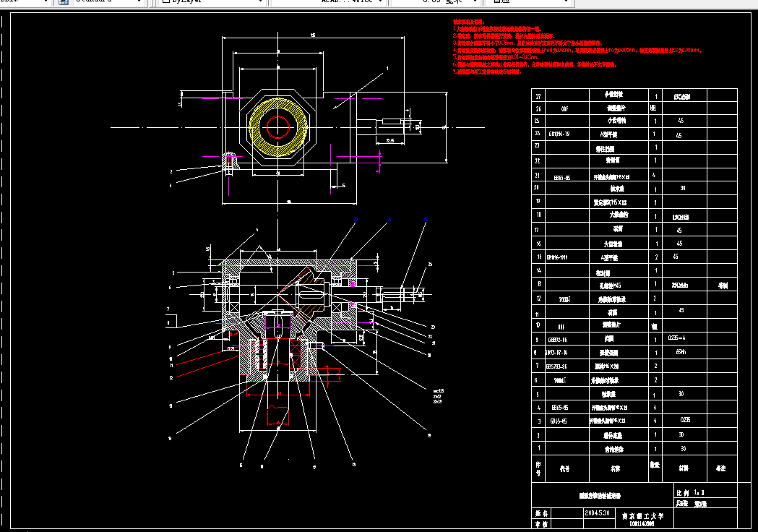Open the ByLayer color dropdown
758x532 pixels.
click(212, 1)
